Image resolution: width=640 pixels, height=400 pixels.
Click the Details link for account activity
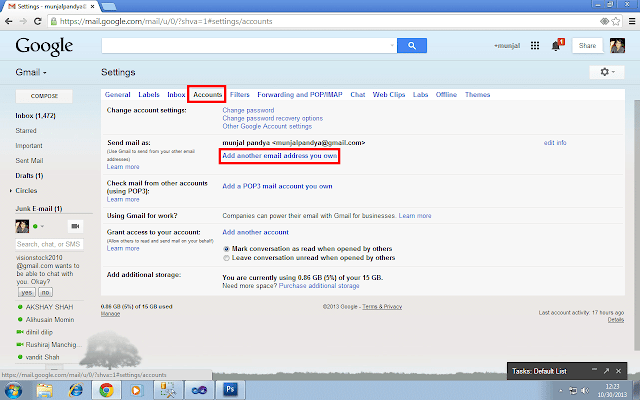click(x=616, y=320)
